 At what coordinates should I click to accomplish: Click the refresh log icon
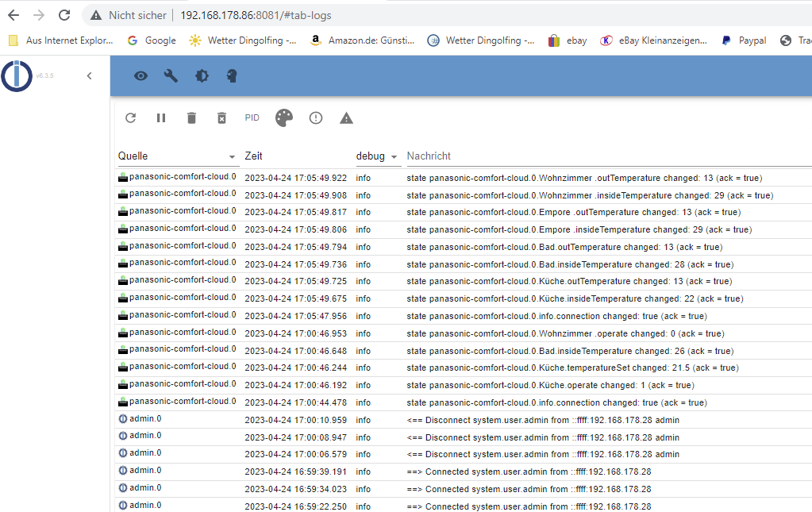coord(131,118)
